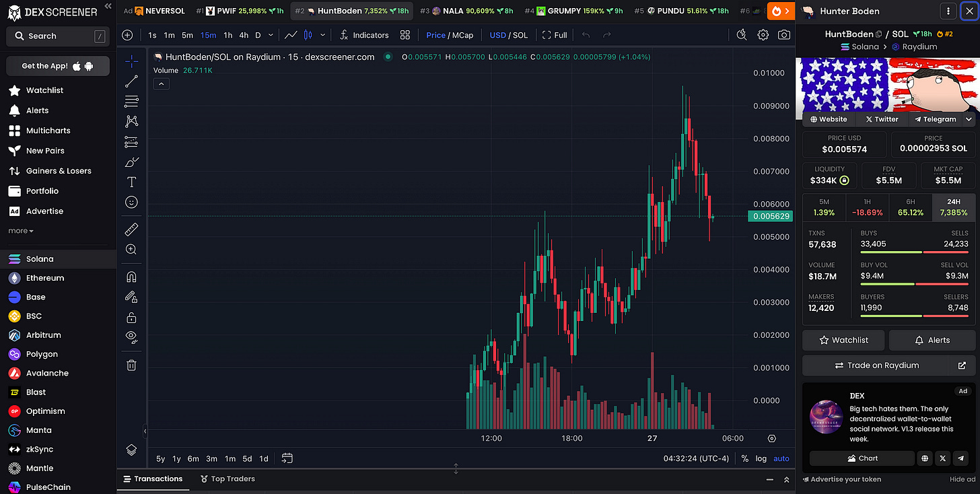Screen dimensions: 980x494
Task: Activate the zoom in tool
Action: pos(131,250)
